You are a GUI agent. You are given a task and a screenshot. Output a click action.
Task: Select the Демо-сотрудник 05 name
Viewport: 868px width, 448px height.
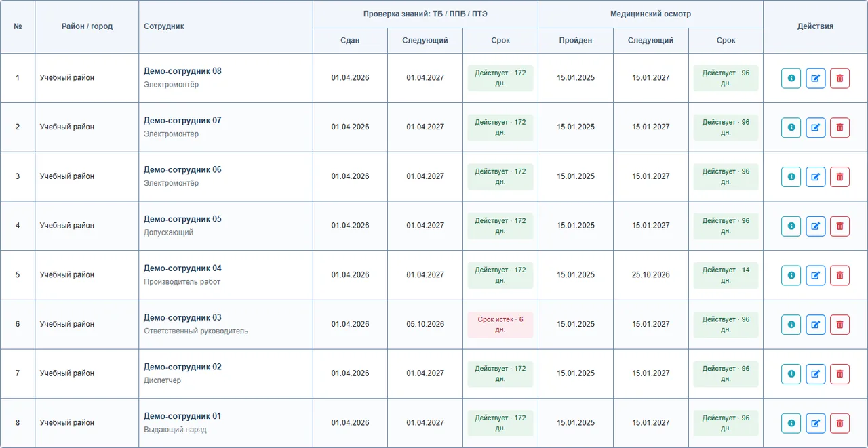(182, 219)
